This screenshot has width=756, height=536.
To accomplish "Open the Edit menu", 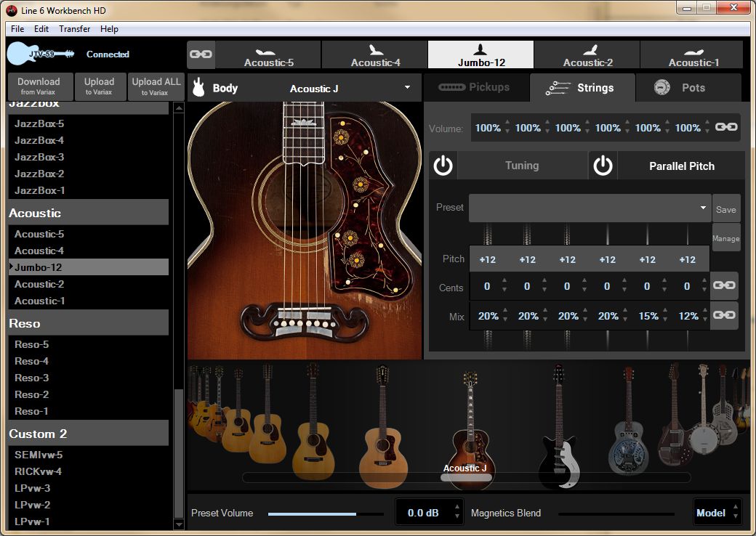I will coord(41,29).
